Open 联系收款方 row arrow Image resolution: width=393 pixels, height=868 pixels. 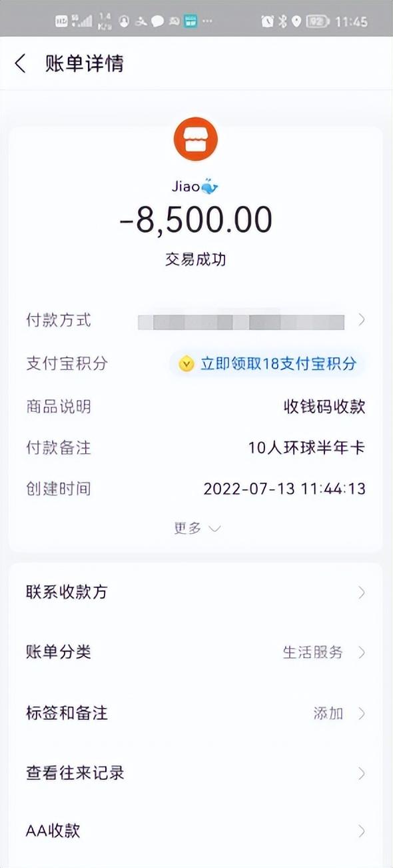click(362, 592)
